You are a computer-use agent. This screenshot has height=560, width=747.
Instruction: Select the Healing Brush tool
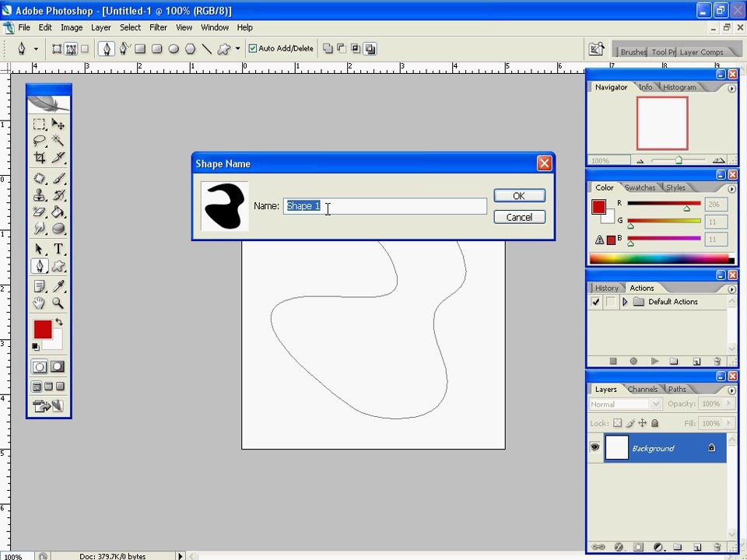click(40, 179)
